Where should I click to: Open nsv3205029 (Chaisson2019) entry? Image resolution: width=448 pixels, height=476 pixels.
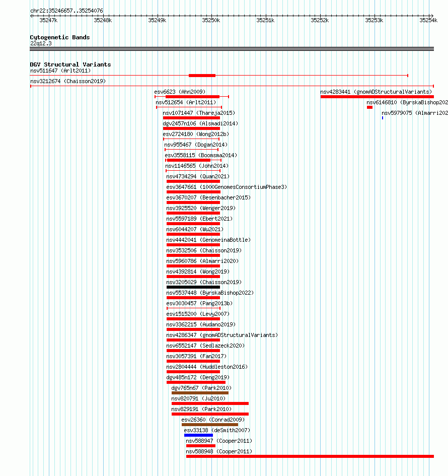(204, 282)
